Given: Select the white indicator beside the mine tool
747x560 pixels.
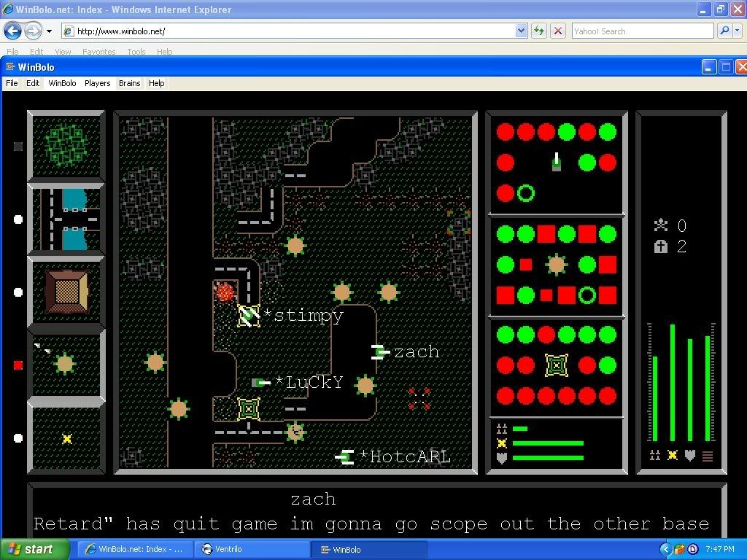Looking at the screenshot, I should [x=18, y=438].
